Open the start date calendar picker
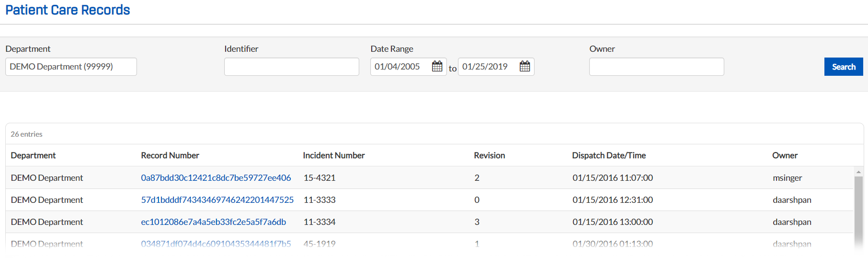Screen dimensions: 868x258 tap(437, 66)
